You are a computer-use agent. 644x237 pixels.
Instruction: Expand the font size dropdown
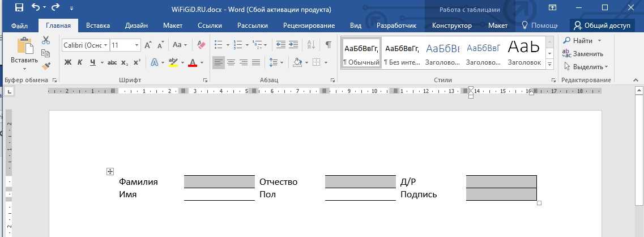pyautogui.click(x=137, y=45)
